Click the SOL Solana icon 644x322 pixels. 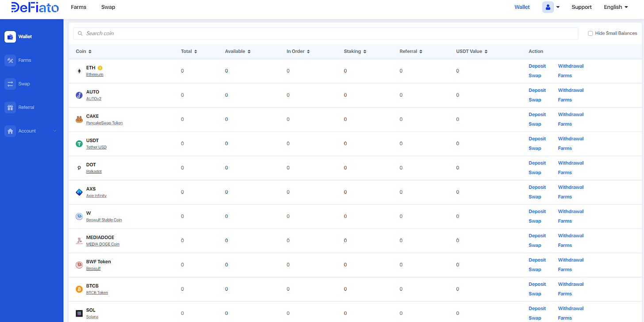79,313
